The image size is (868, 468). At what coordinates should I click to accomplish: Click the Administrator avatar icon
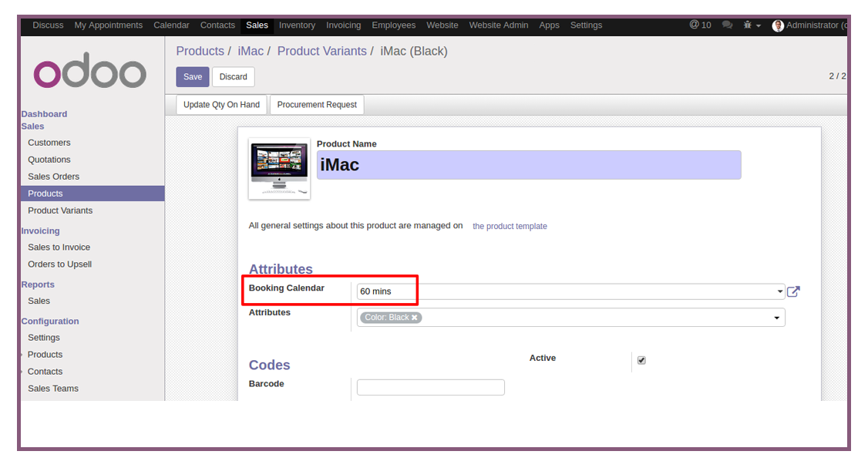click(778, 25)
